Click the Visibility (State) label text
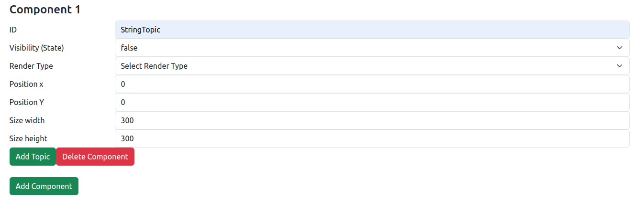The height and width of the screenshot is (200, 644). pyautogui.click(x=36, y=48)
